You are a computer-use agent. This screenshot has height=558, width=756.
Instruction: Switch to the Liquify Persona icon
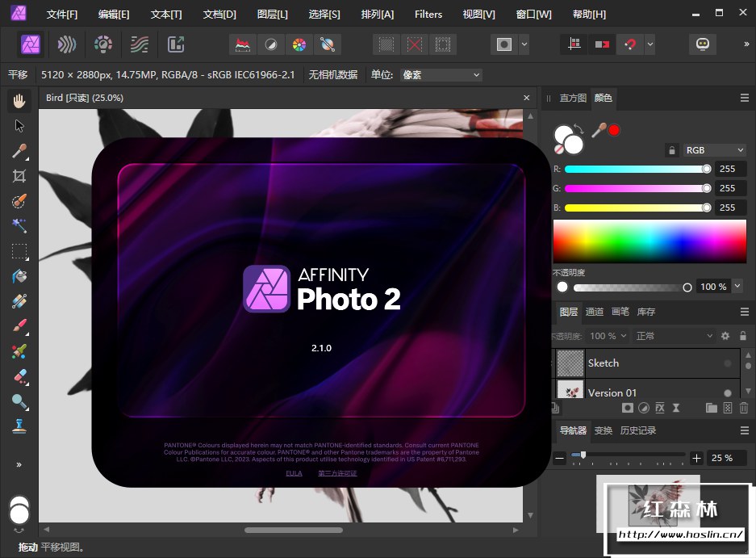click(67, 44)
